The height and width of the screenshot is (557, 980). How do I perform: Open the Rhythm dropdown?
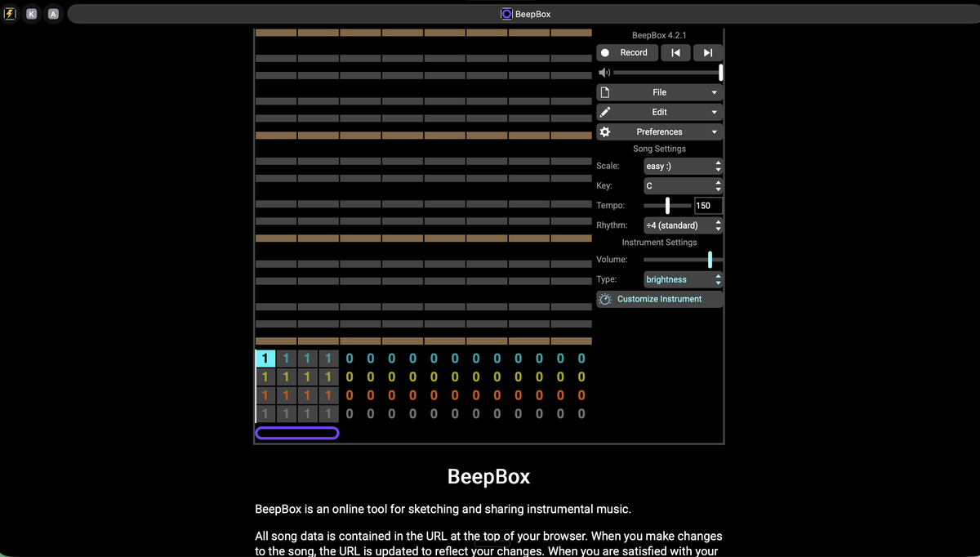(x=683, y=225)
